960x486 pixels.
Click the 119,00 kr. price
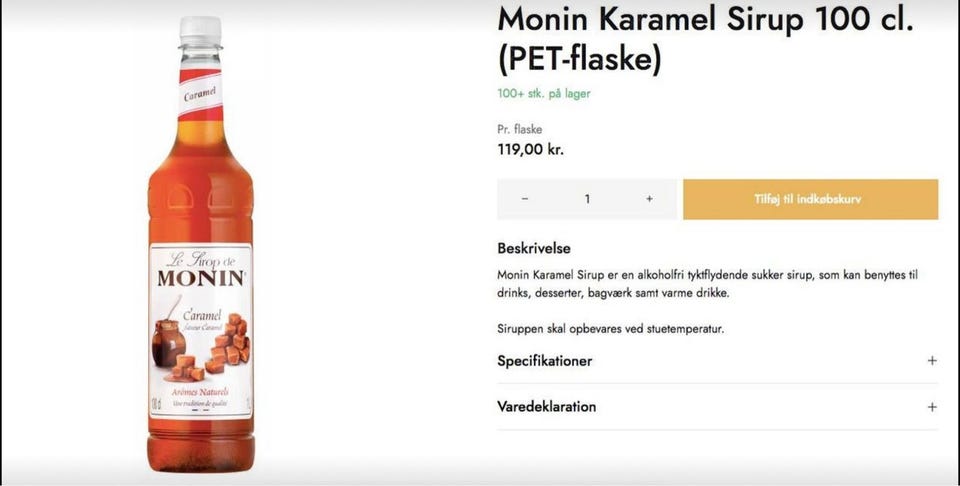[531, 150]
